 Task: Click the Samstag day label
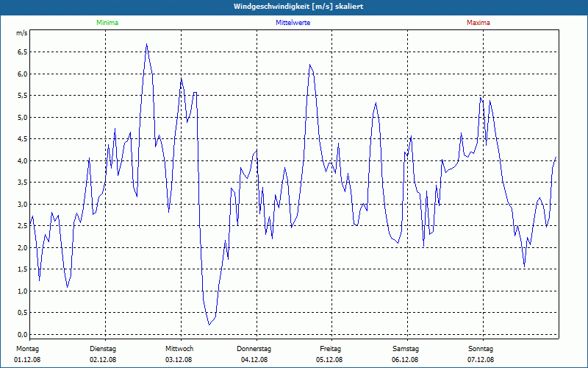point(406,349)
